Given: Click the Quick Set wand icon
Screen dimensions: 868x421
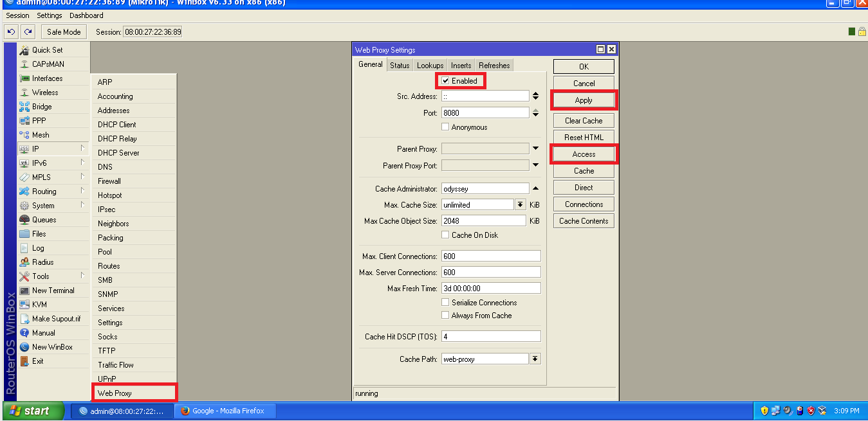Looking at the screenshot, I should tap(24, 50).
